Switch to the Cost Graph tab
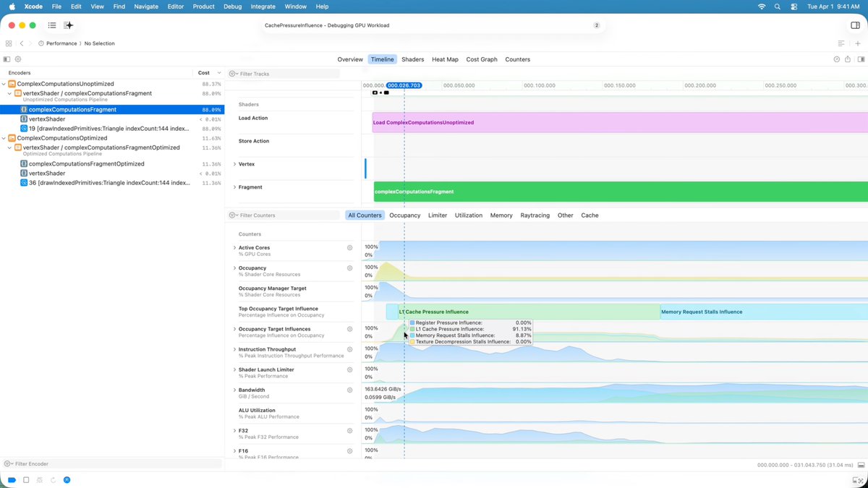The image size is (868, 488). coord(482,59)
